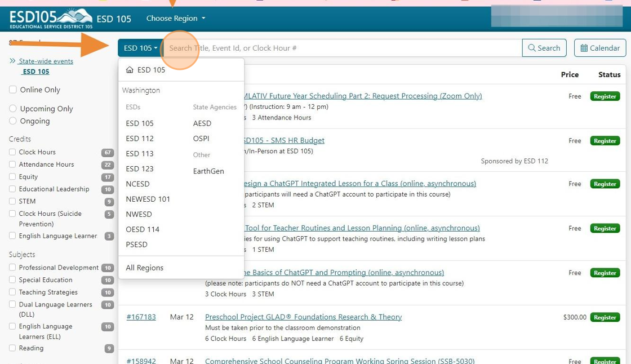Check the Special Education subject
Viewport: 631px width, 364px height.
12,279
